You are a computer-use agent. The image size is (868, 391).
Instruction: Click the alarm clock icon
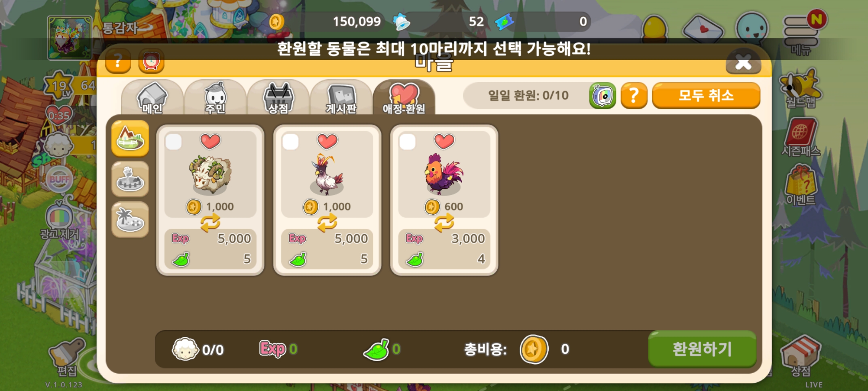pos(151,61)
